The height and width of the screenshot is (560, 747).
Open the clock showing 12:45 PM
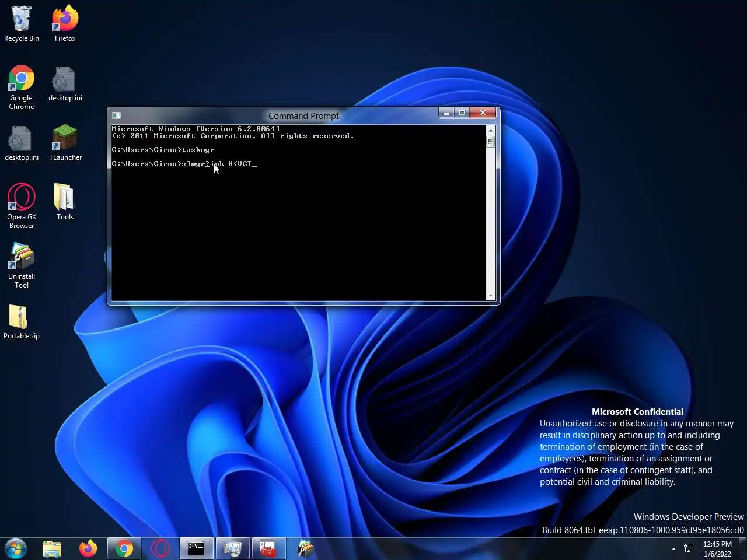pos(717,548)
